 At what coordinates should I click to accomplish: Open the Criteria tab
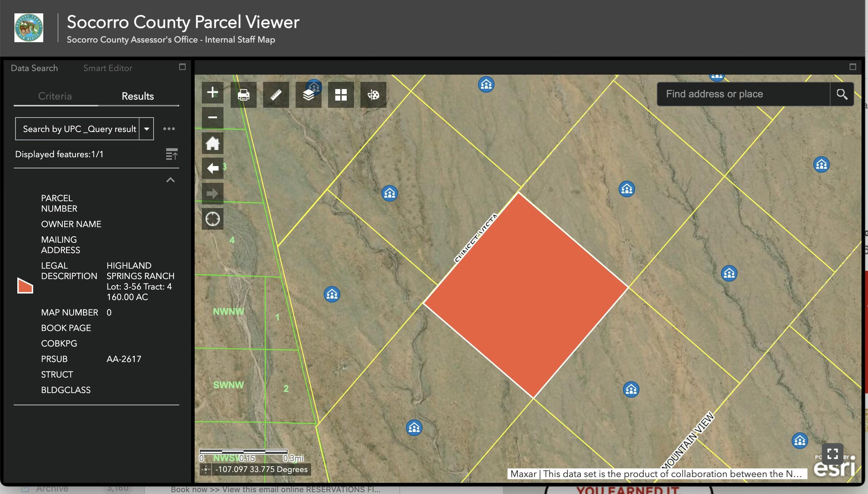pos(55,96)
